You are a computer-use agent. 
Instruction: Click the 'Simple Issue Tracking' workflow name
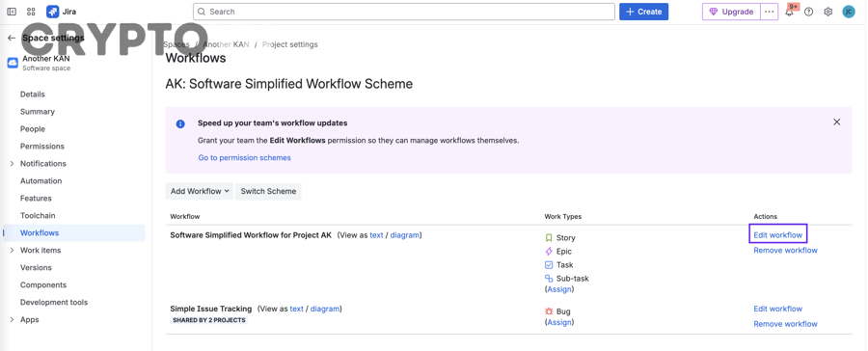coord(211,309)
